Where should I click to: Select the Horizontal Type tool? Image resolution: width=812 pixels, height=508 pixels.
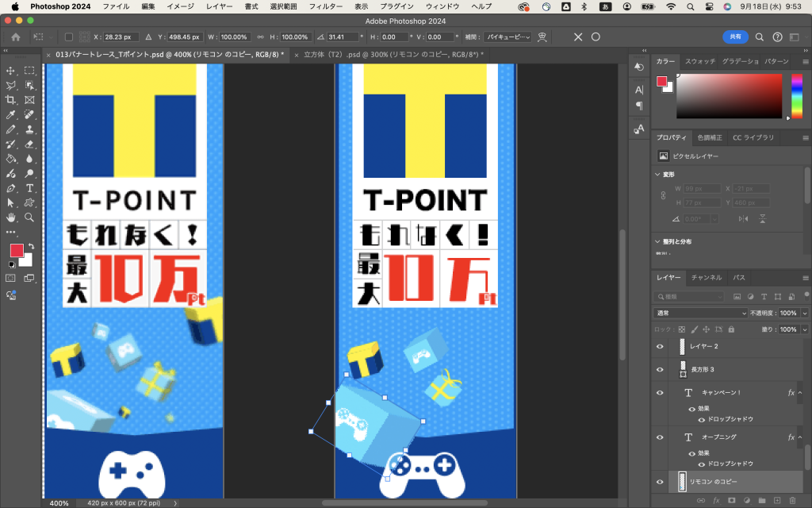pyautogui.click(x=29, y=188)
